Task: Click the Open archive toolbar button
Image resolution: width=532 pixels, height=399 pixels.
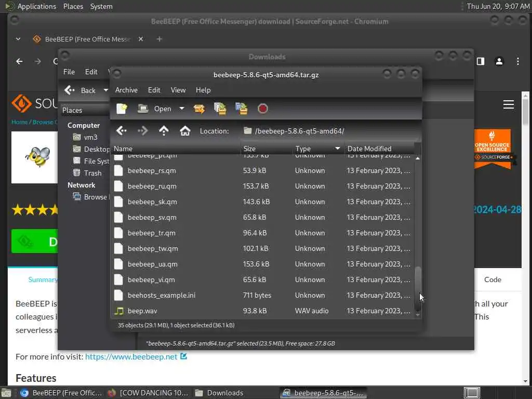Action: coord(154,109)
